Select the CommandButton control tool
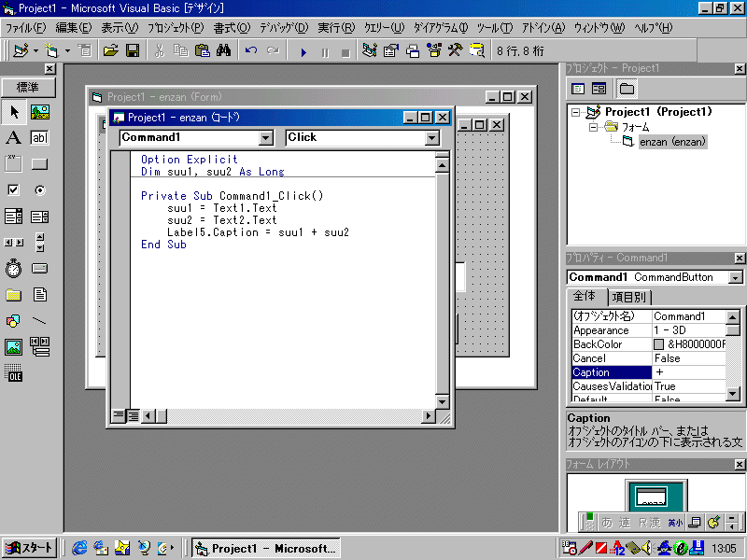 [x=40, y=164]
